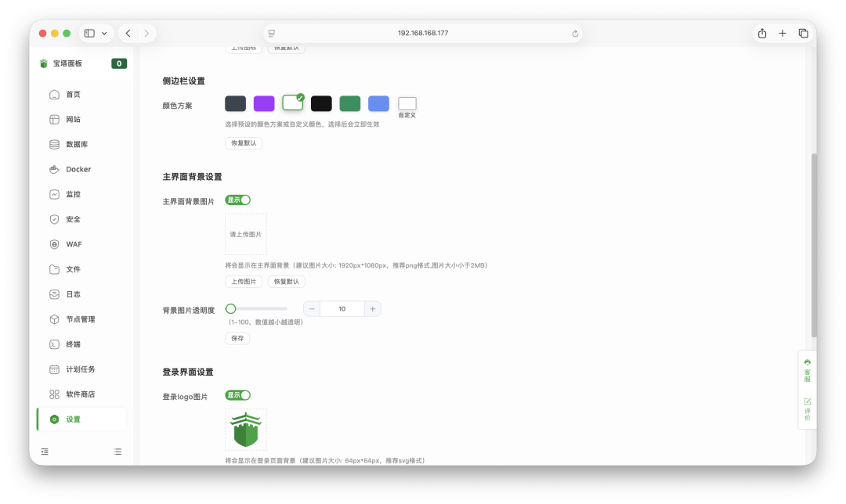Open the Docker sidebar icon
Viewport: 846px width, 504px height.
(54, 169)
